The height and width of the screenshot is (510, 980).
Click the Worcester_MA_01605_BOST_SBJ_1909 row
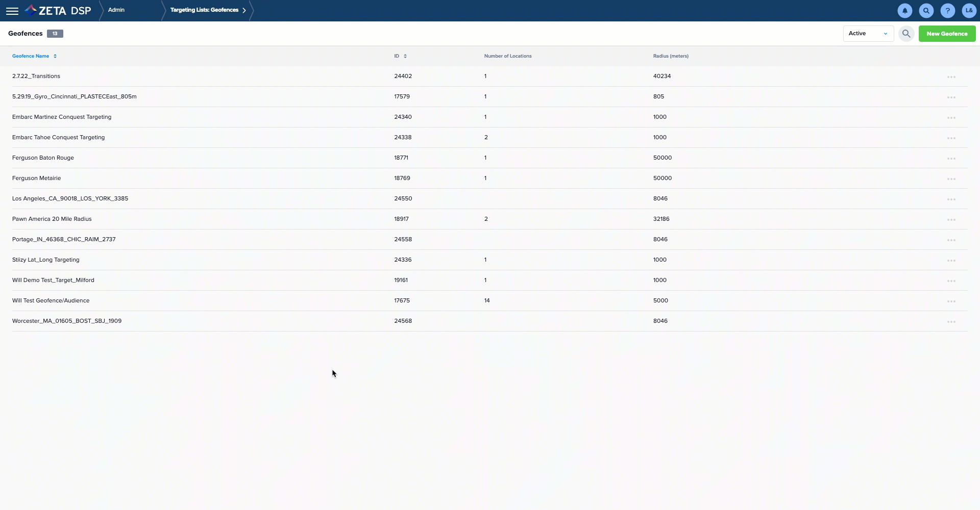pos(489,321)
